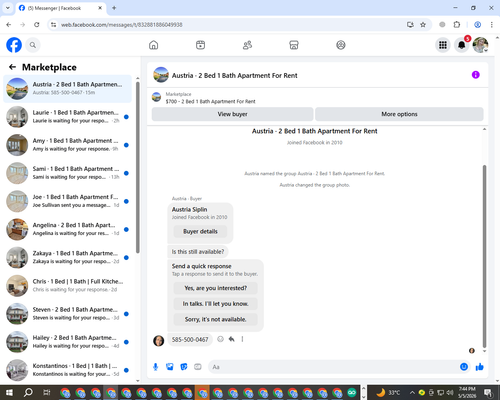The image size is (500, 400).
Task: Open more options for 585-500-0467 message
Action: coord(242,339)
